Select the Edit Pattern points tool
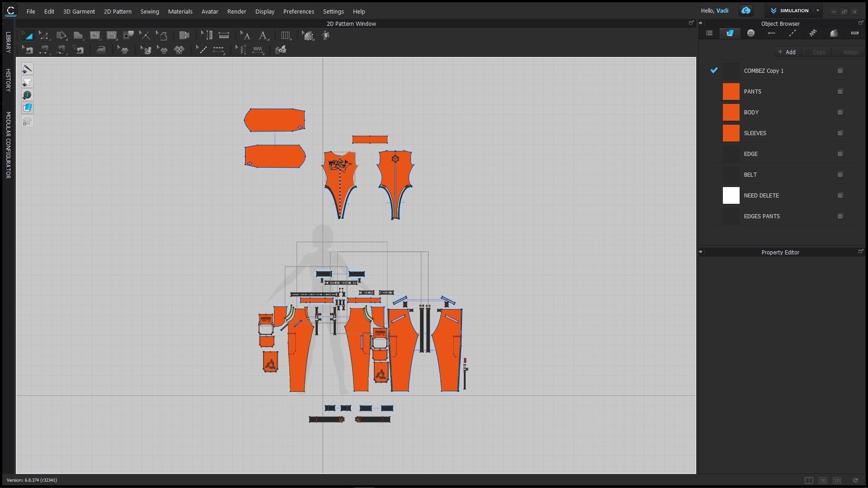The image size is (868, 488). click(x=44, y=35)
